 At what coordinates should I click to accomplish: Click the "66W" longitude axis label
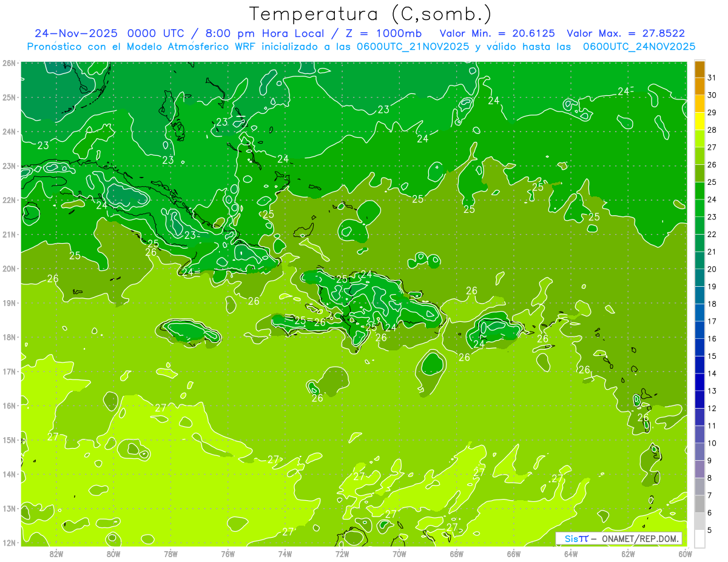(513, 554)
